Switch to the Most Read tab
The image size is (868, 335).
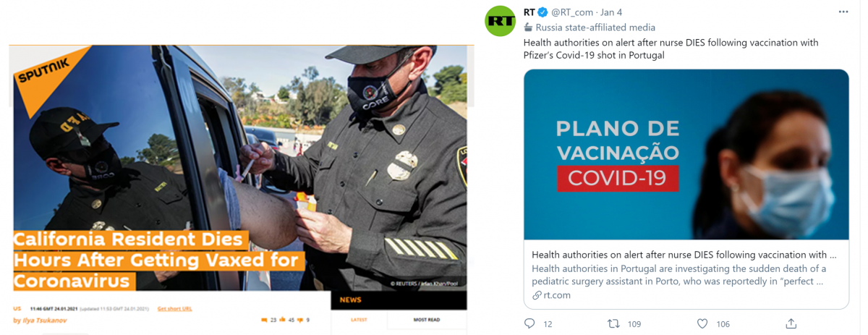click(x=425, y=319)
